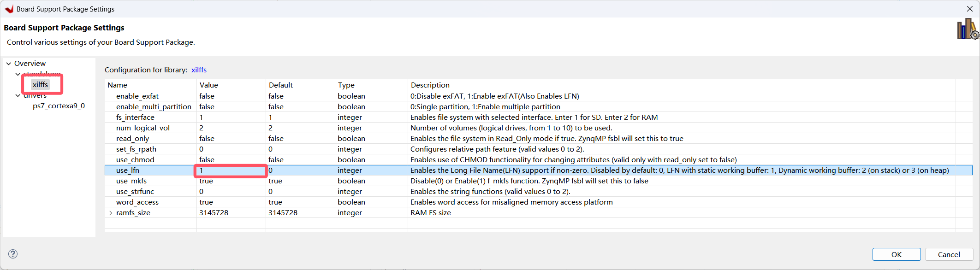This screenshot has width=980, height=270.
Task: Collapse the Overview tree node
Action: point(9,64)
